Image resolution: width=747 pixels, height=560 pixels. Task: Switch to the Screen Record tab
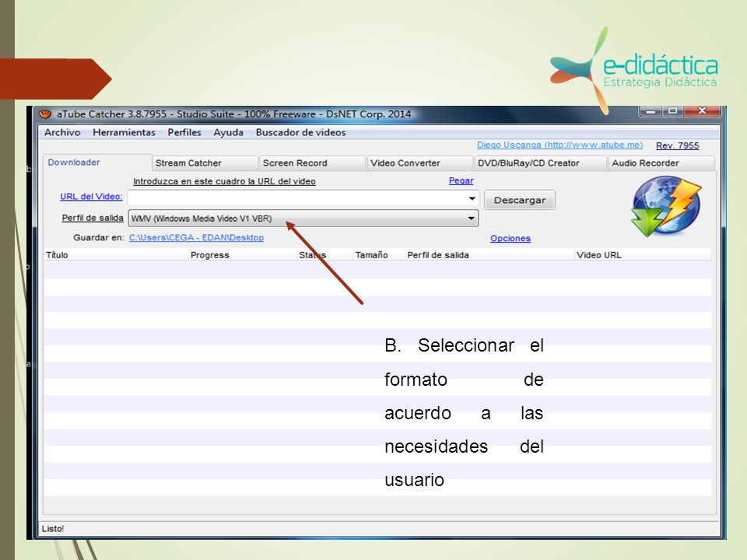tap(313, 163)
